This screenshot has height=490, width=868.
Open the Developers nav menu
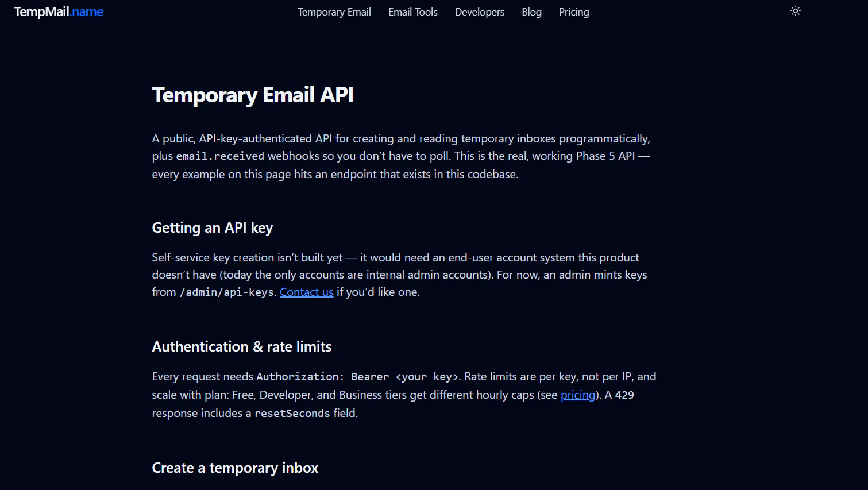click(480, 12)
